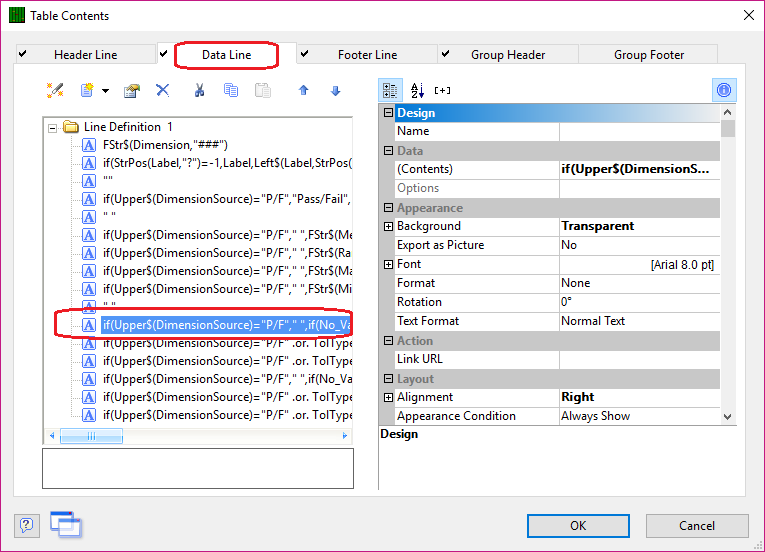
Task: Open the Group Footer tab
Action: point(648,55)
